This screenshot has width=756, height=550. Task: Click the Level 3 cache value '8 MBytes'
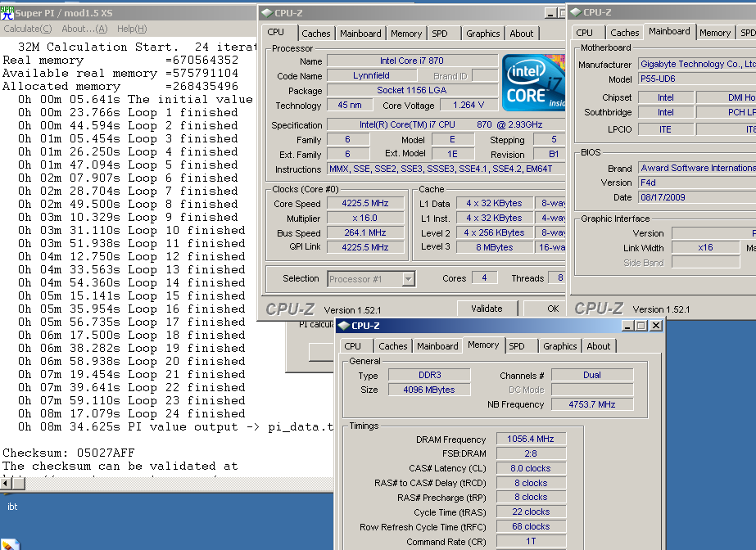(494, 247)
